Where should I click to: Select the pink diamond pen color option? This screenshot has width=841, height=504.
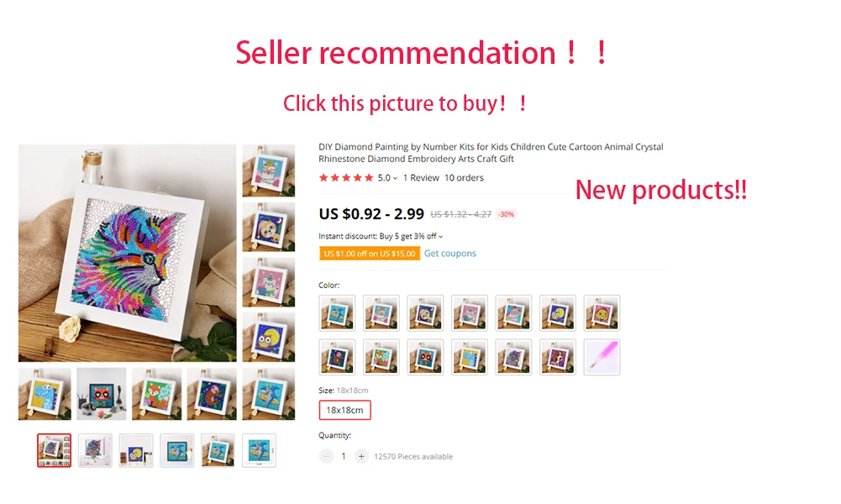602,357
